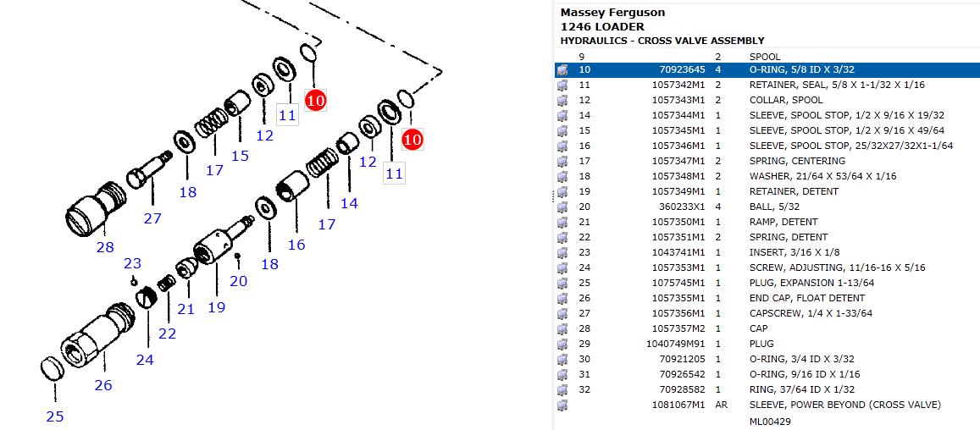This screenshot has height=430, width=980.
Task: Select diagram callout number 27
Action: (152, 218)
